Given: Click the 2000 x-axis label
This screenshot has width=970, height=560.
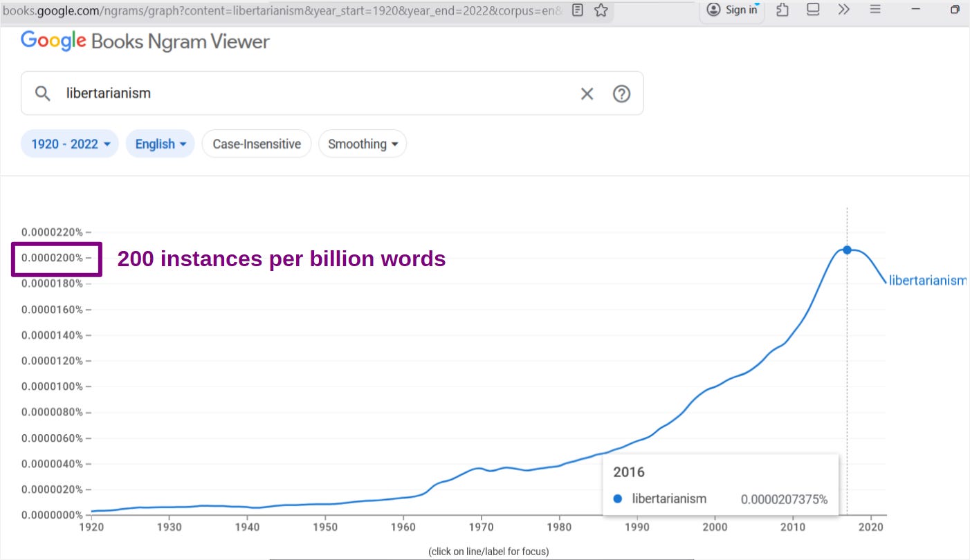Looking at the screenshot, I should [715, 527].
